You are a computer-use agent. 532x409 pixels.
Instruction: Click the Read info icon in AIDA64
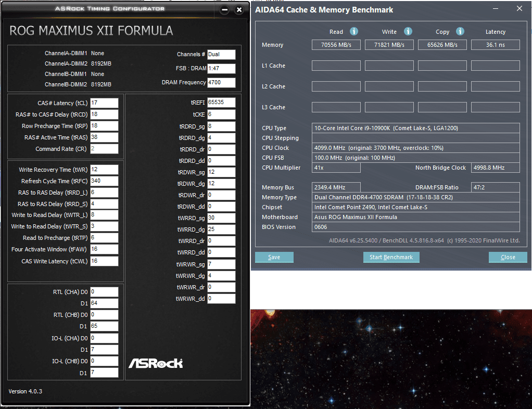click(354, 32)
